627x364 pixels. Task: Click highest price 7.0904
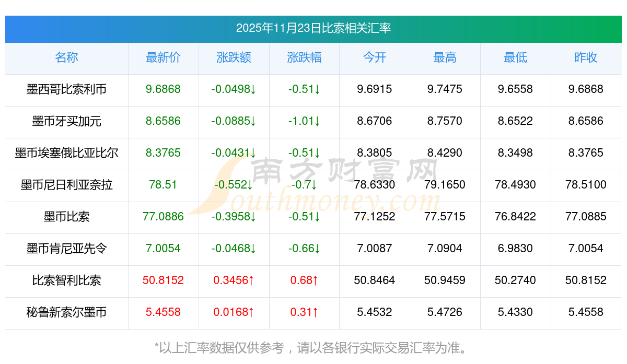(445, 249)
